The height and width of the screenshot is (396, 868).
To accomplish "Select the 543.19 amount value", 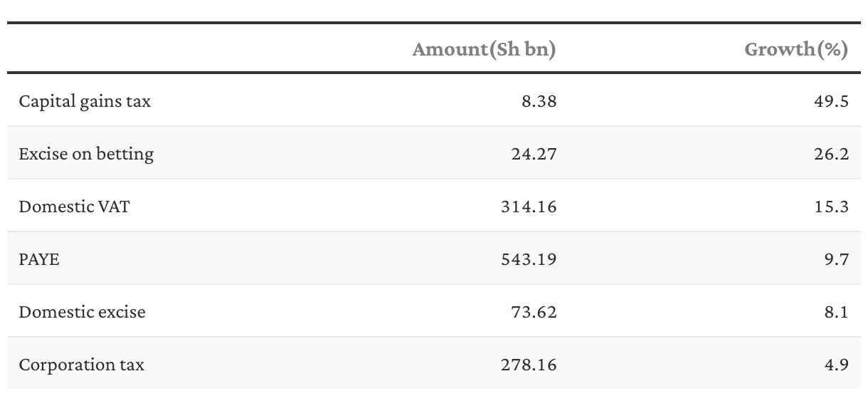I will [x=529, y=259].
